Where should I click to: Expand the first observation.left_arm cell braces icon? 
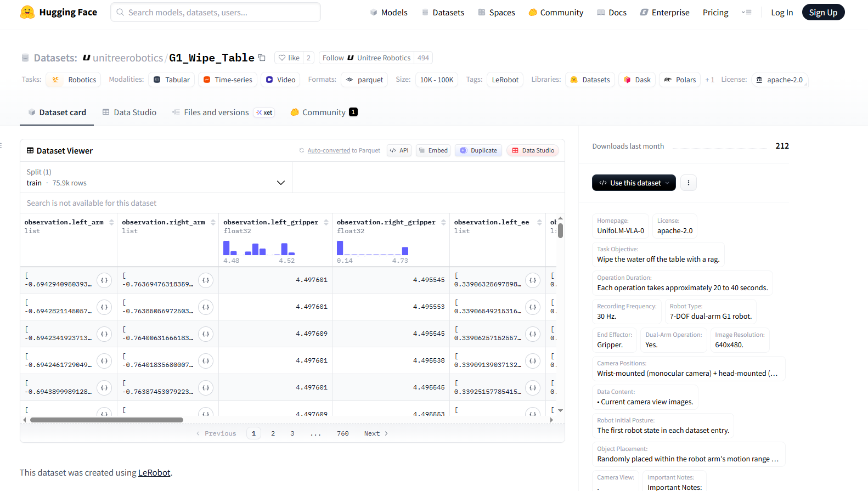click(x=104, y=280)
